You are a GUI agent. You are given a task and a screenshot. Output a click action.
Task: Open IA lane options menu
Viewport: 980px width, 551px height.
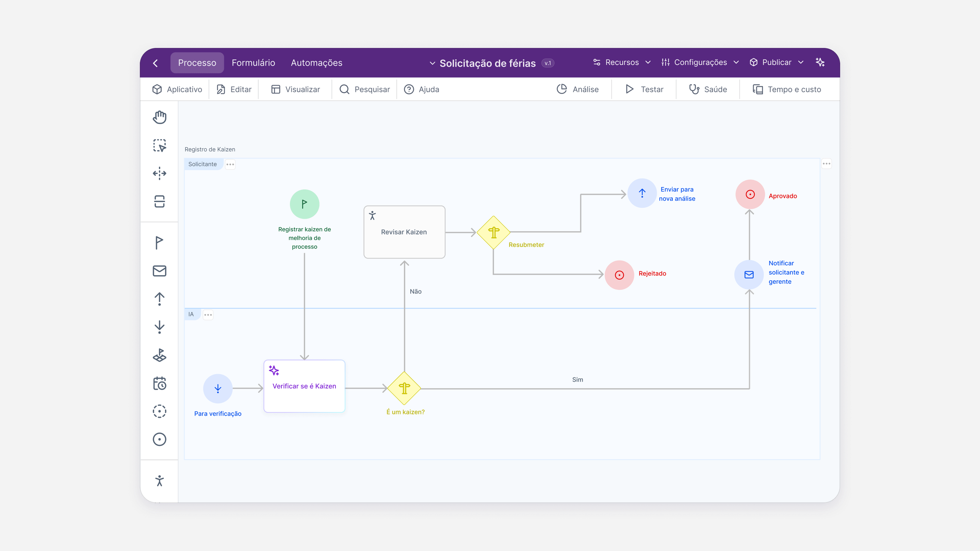208,315
